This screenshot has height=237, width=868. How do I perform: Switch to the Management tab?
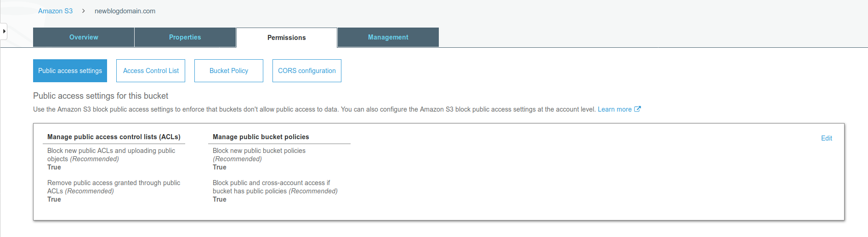coord(388,37)
